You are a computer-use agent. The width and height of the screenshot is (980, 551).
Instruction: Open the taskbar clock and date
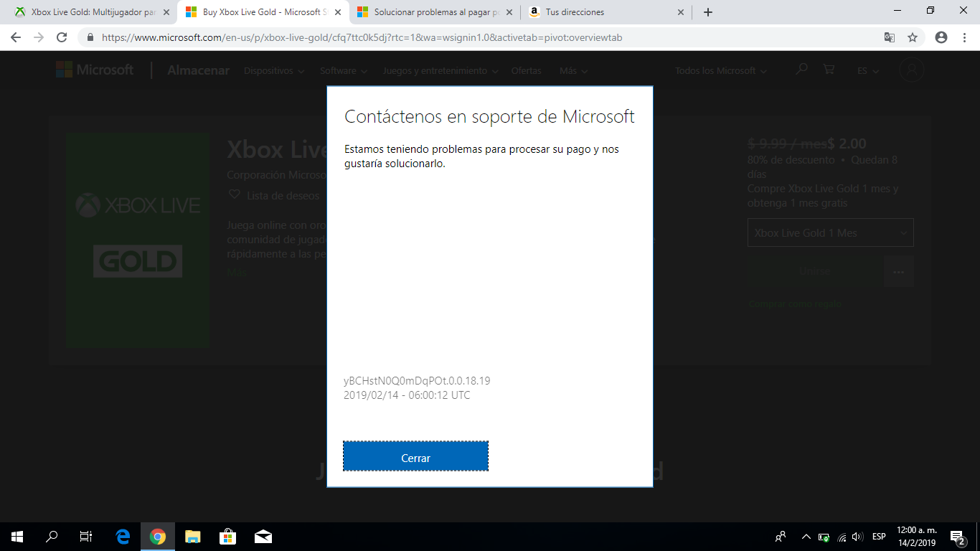(x=916, y=537)
